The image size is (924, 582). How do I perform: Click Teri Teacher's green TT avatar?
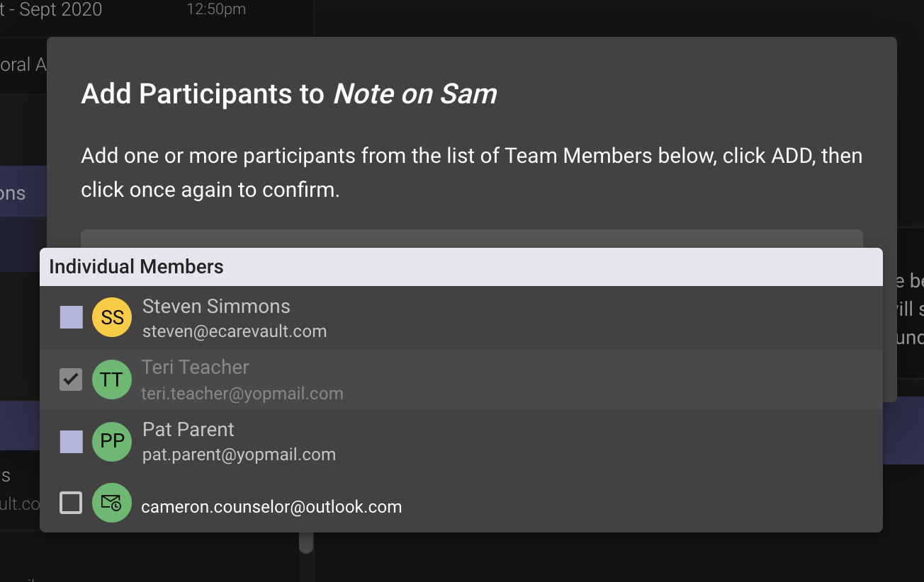[112, 380]
